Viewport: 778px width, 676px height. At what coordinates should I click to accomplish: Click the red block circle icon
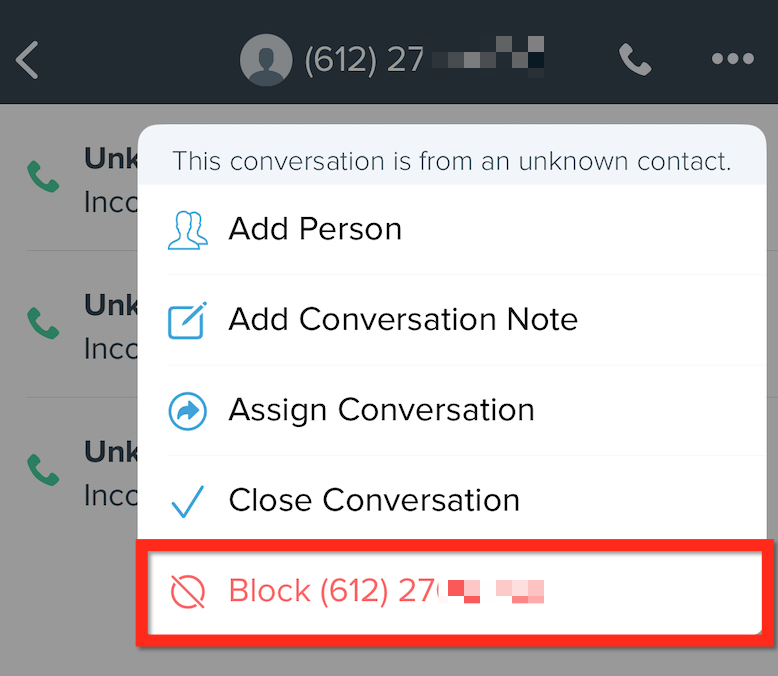[x=188, y=592]
